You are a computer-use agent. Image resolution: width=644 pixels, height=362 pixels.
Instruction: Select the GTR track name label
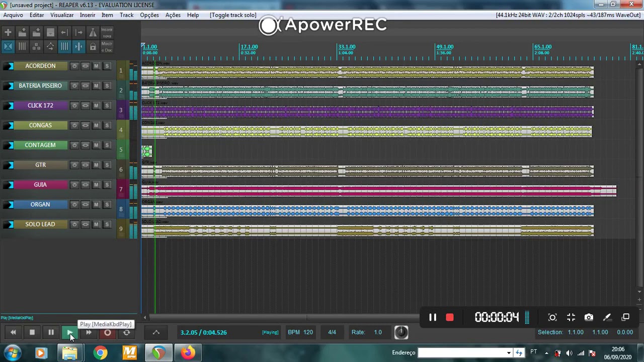[40, 165]
